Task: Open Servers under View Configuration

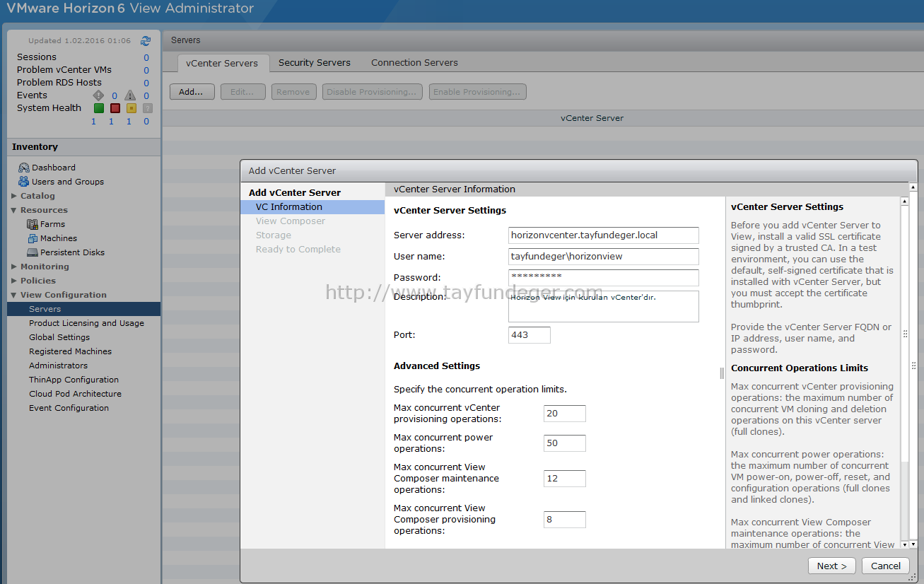Action: pyautogui.click(x=84, y=309)
